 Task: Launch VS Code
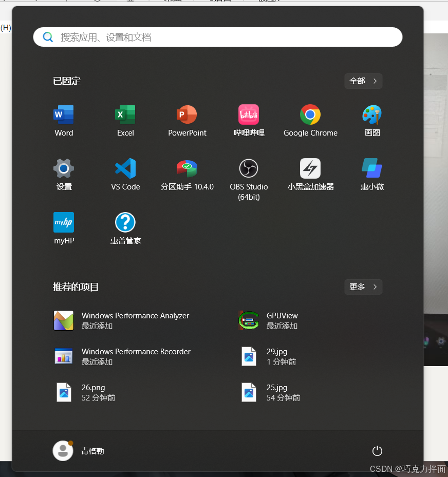[x=125, y=175]
